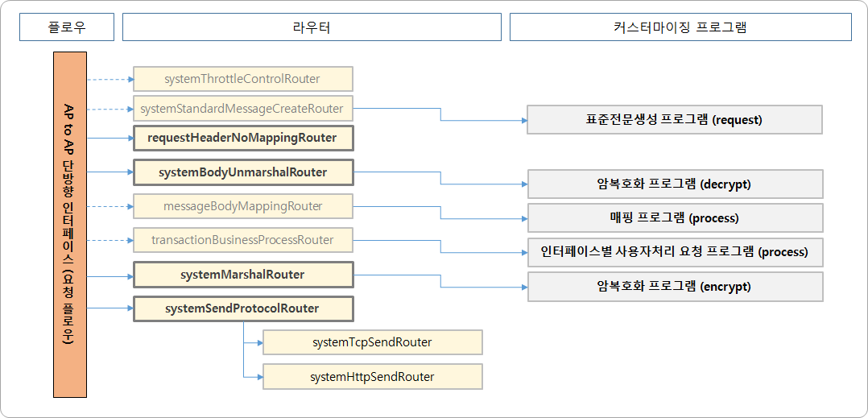Click the 라우터 header box
868x418 pixels.
pyautogui.click(x=312, y=27)
